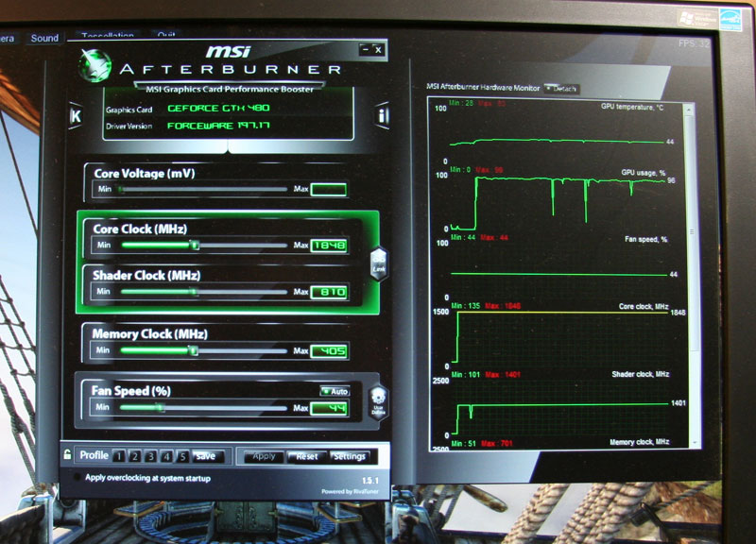This screenshot has width=756, height=544.
Task: Click the hardware monitor scroll-up arrow
Action: click(689, 110)
